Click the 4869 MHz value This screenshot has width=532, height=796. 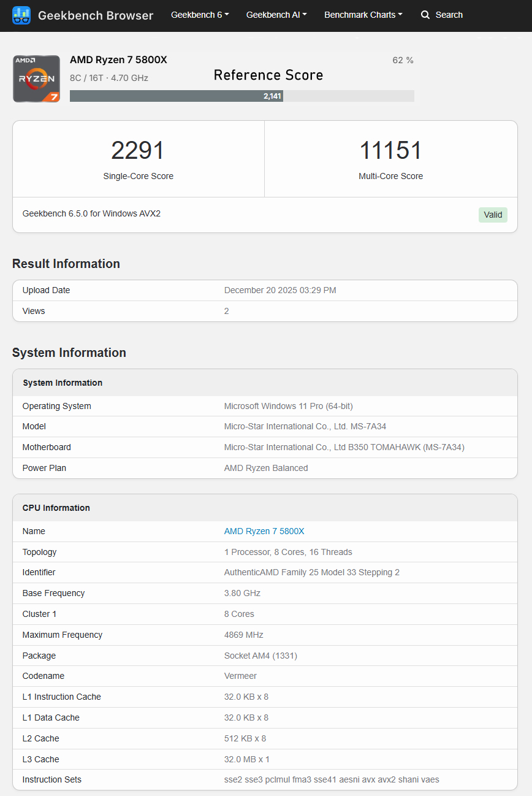coord(244,635)
